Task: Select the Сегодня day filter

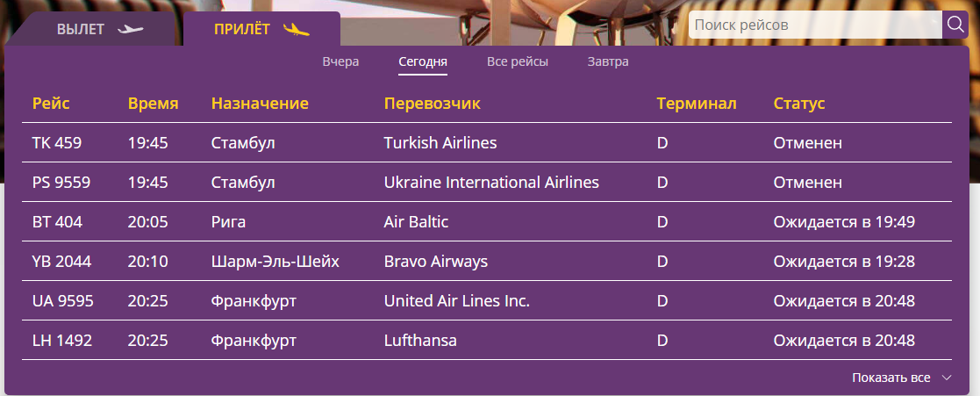Action: click(423, 61)
